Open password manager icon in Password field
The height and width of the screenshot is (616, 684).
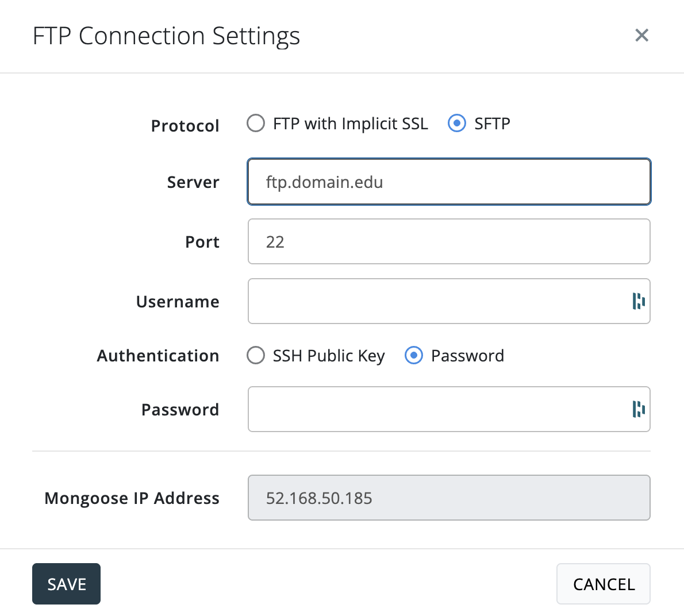[638, 409]
